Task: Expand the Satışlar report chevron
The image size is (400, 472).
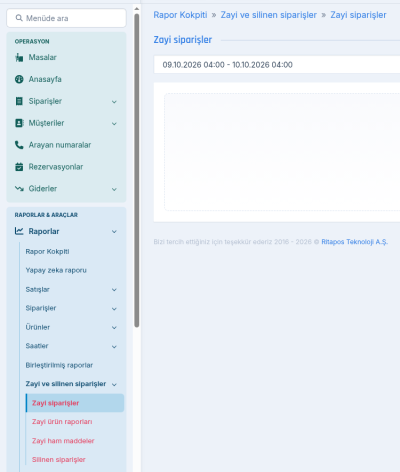Action: [x=114, y=290]
